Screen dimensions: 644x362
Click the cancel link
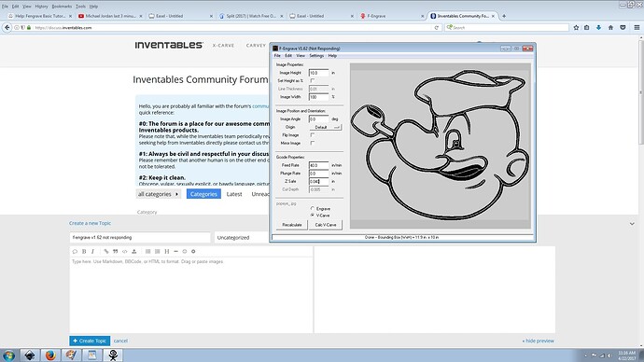(x=120, y=341)
